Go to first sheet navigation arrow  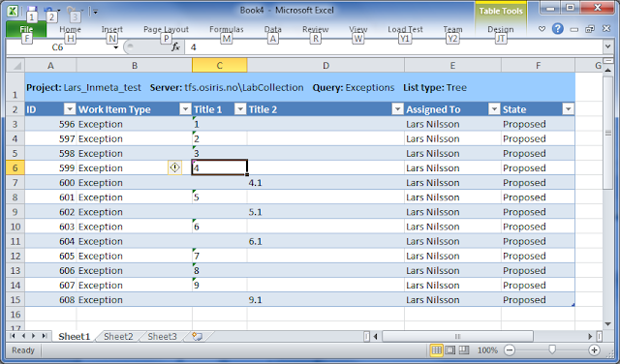[13, 336]
